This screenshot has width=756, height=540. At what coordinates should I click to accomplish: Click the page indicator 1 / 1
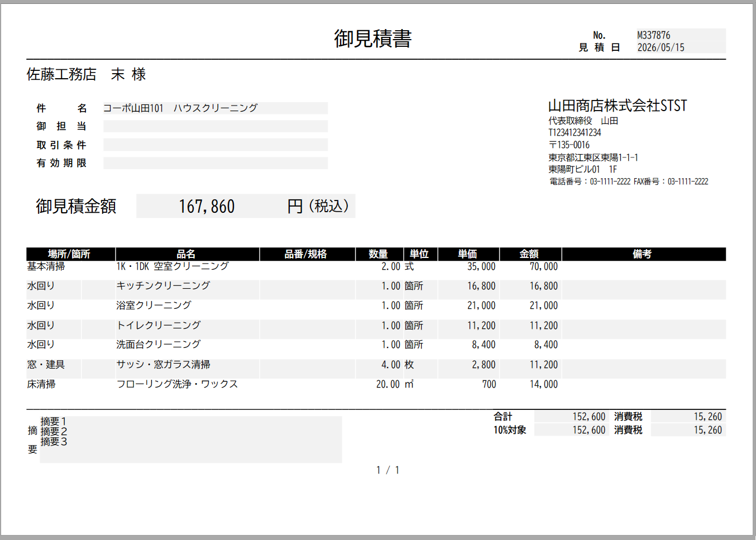click(x=387, y=470)
